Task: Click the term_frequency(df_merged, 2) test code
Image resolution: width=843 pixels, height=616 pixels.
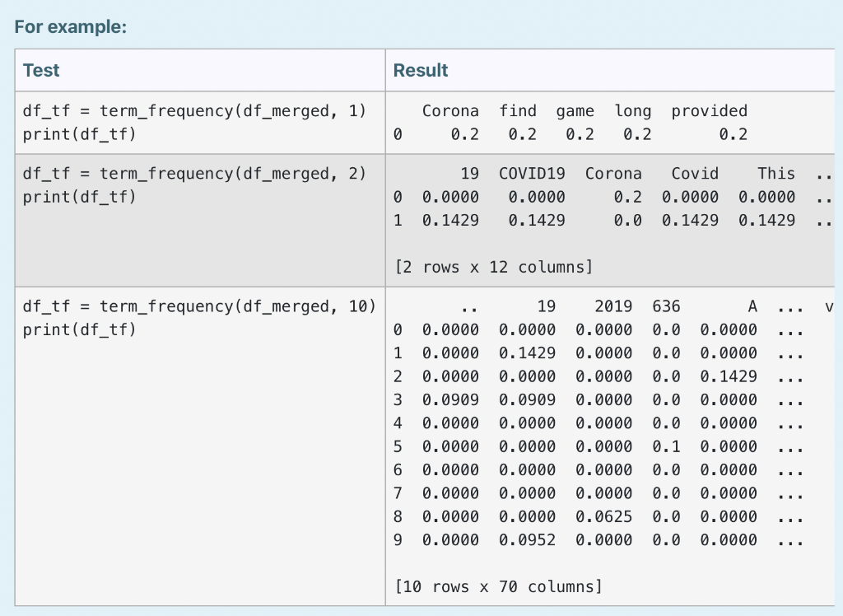Action: tap(194, 174)
